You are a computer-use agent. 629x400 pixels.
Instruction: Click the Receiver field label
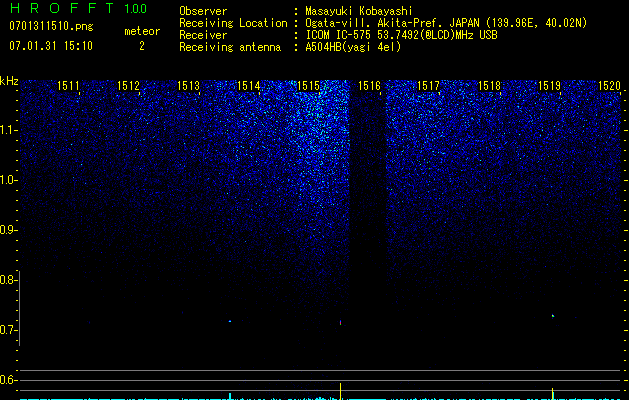point(203,35)
